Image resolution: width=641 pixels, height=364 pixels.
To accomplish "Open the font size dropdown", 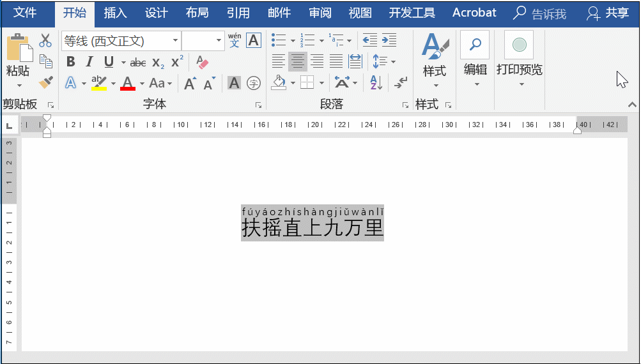I will (219, 40).
